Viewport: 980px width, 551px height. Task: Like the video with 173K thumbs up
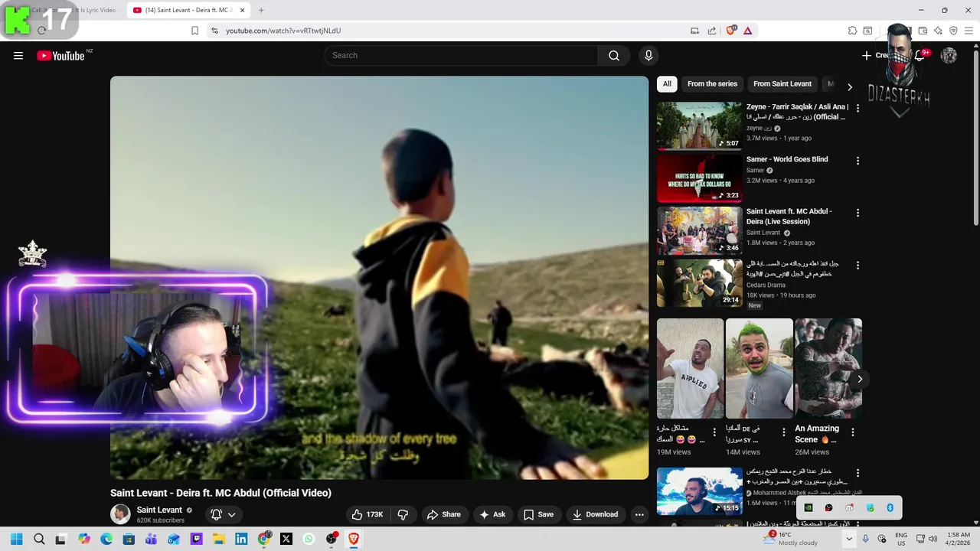tap(367, 514)
